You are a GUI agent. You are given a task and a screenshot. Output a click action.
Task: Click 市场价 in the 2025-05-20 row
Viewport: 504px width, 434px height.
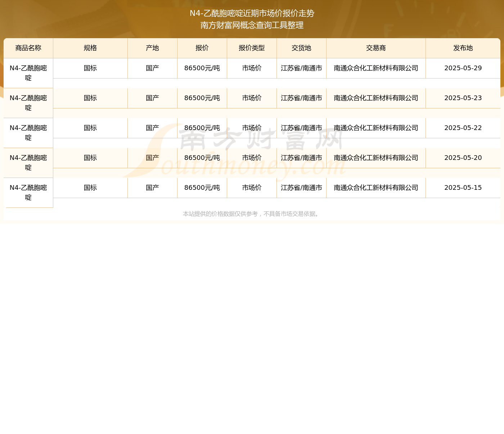[252, 158]
